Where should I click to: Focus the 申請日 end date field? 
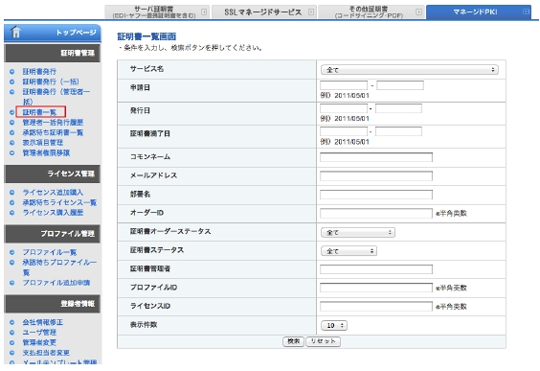(x=400, y=85)
